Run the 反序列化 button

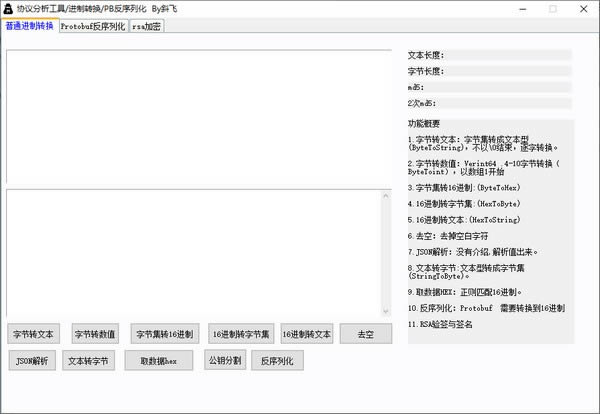pyautogui.click(x=277, y=360)
